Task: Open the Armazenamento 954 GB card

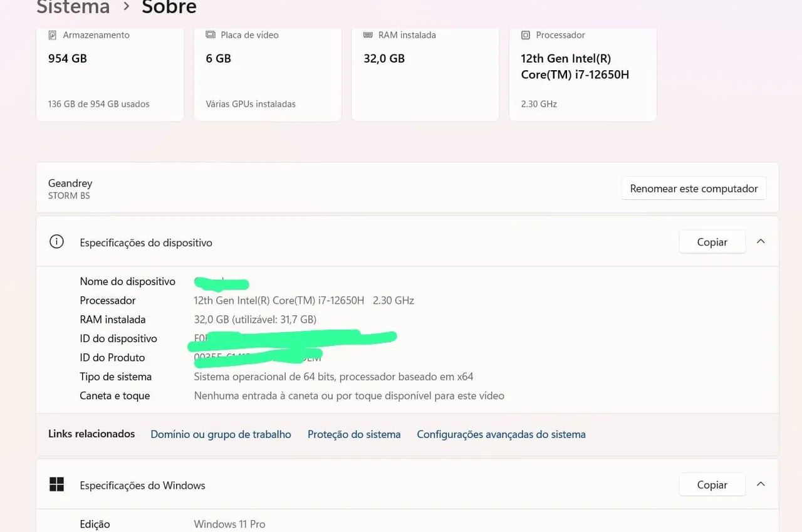Action: [110, 74]
